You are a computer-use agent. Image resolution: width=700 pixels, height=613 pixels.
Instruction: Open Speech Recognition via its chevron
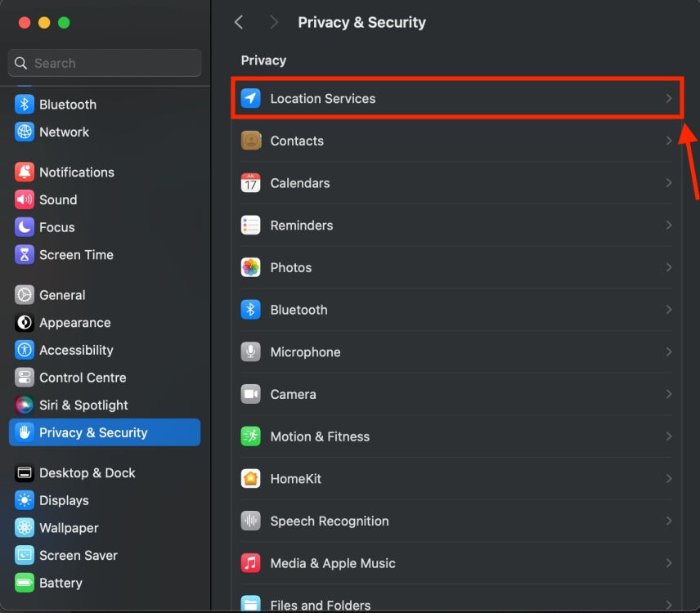click(668, 521)
